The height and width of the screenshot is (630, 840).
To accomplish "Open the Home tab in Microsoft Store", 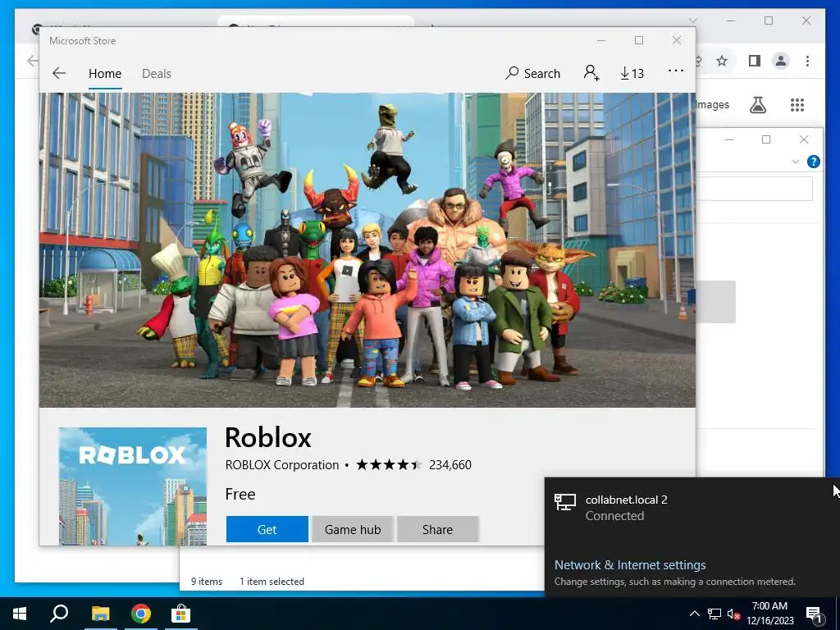I will click(x=105, y=73).
